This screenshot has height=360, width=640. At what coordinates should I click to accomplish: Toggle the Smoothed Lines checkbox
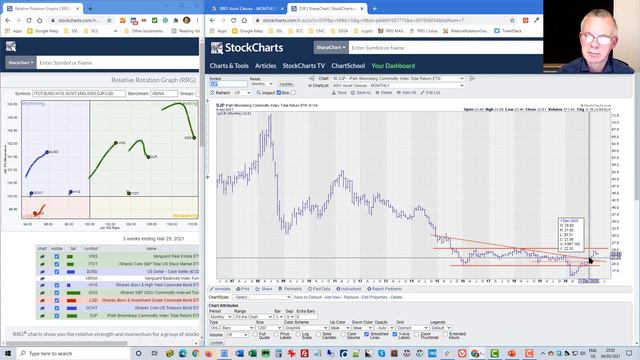point(366,334)
